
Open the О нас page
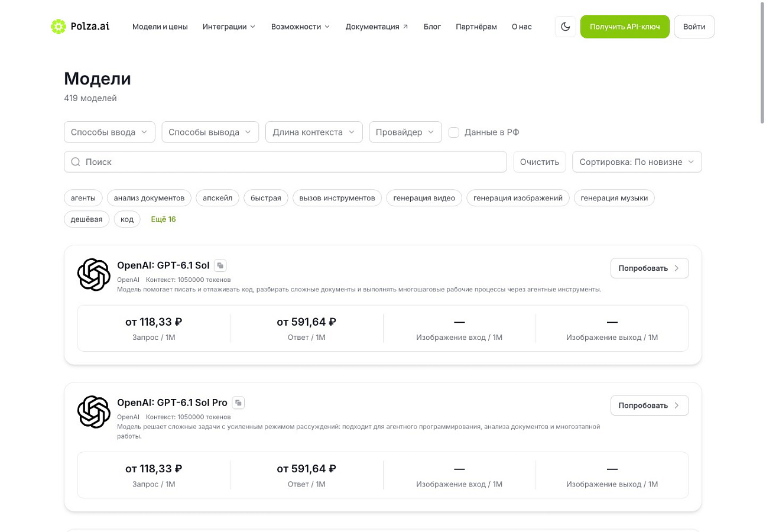click(522, 27)
